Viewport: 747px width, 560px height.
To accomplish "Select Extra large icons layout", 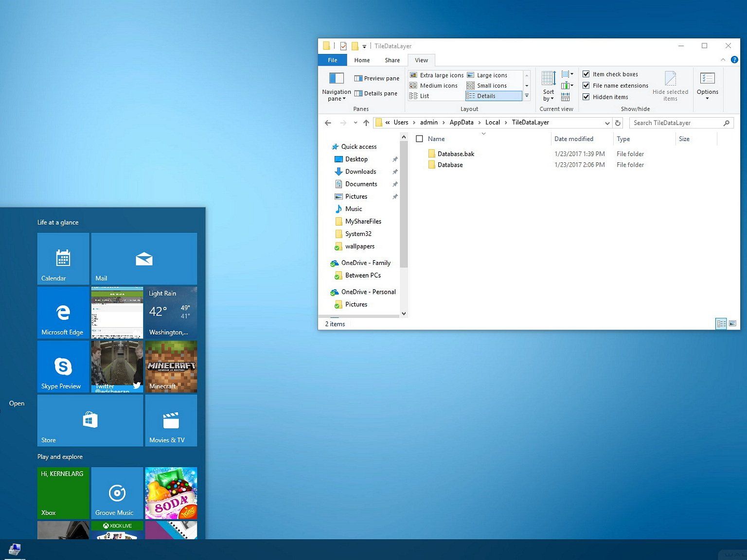I will click(437, 75).
